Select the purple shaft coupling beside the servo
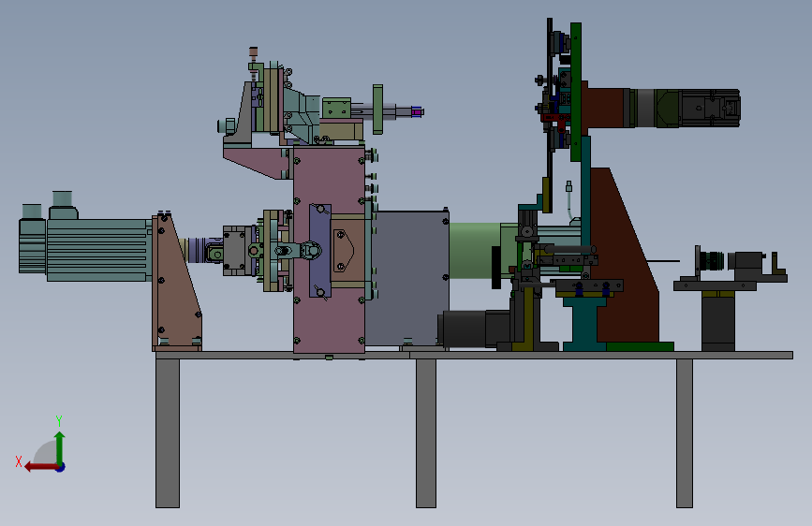Viewport: 812px width, 526px height. point(198,250)
